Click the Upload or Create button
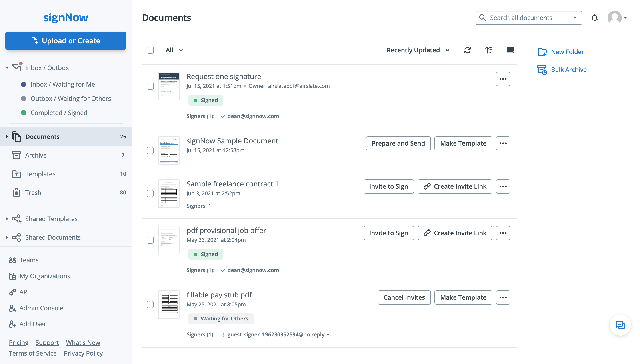 pyautogui.click(x=66, y=41)
